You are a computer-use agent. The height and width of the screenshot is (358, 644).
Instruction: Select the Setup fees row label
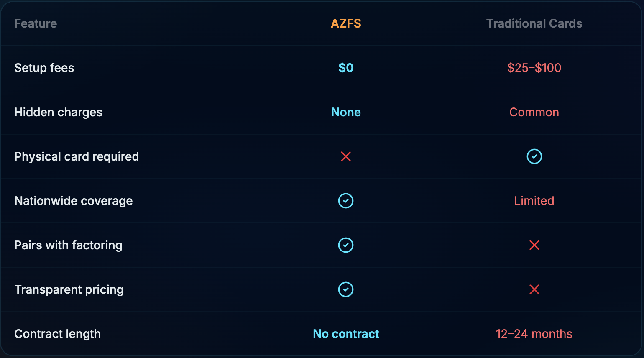pyautogui.click(x=44, y=68)
